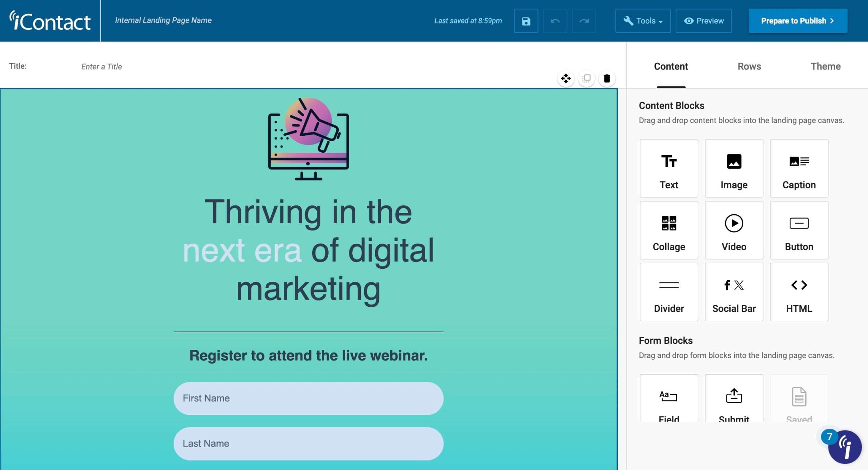Click the iContact logo
This screenshot has width=868, height=470.
(x=50, y=21)
